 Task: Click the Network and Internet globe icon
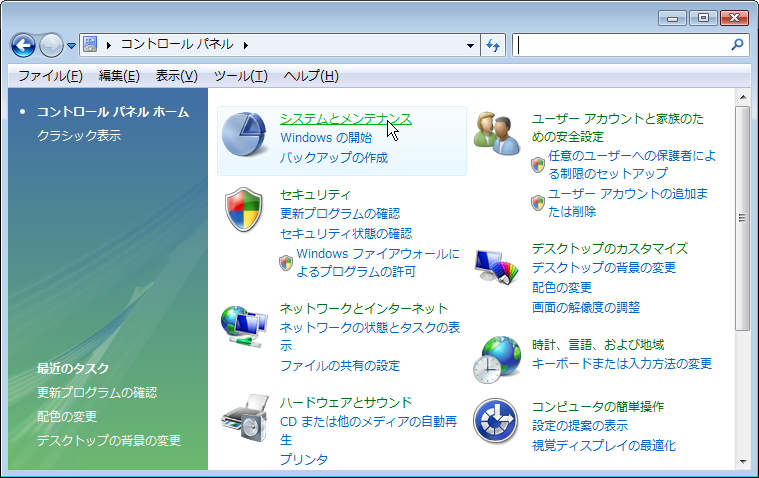point(244,326)
